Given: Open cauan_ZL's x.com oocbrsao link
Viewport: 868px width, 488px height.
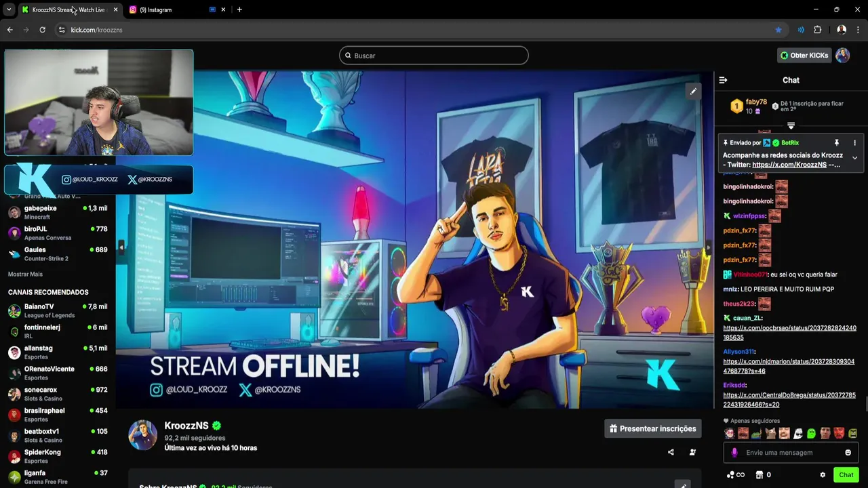Looking at the screenshot, I should coord(789,333).
